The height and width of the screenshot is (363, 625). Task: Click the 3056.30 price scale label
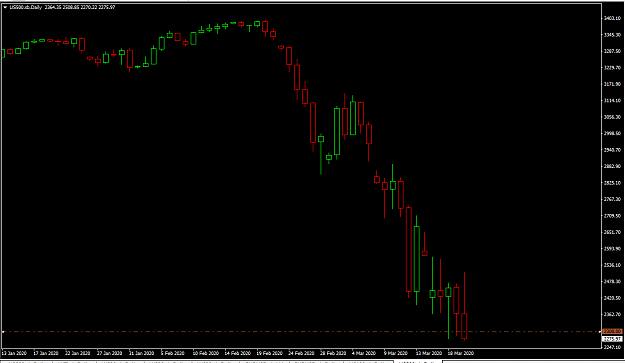pyautogui.click(x=613, y=117)
